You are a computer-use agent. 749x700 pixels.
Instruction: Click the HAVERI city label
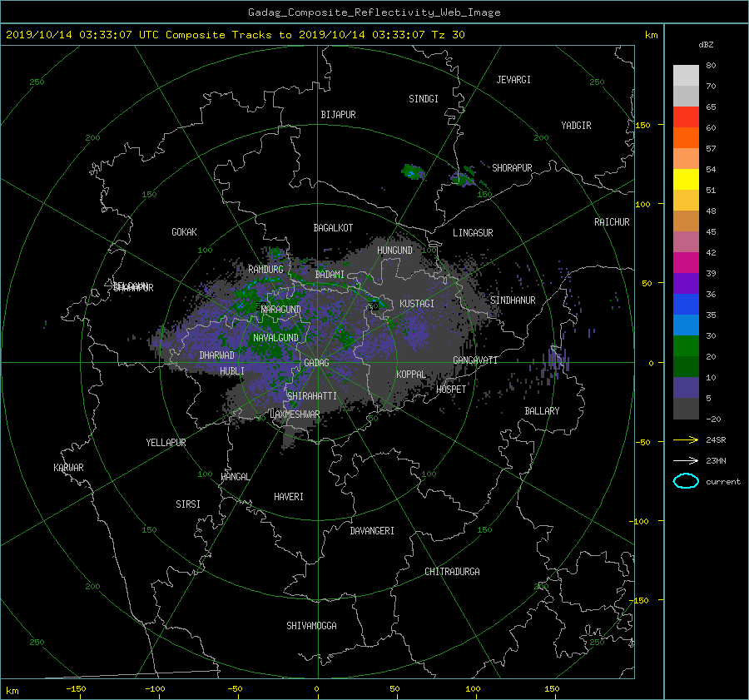289,497
